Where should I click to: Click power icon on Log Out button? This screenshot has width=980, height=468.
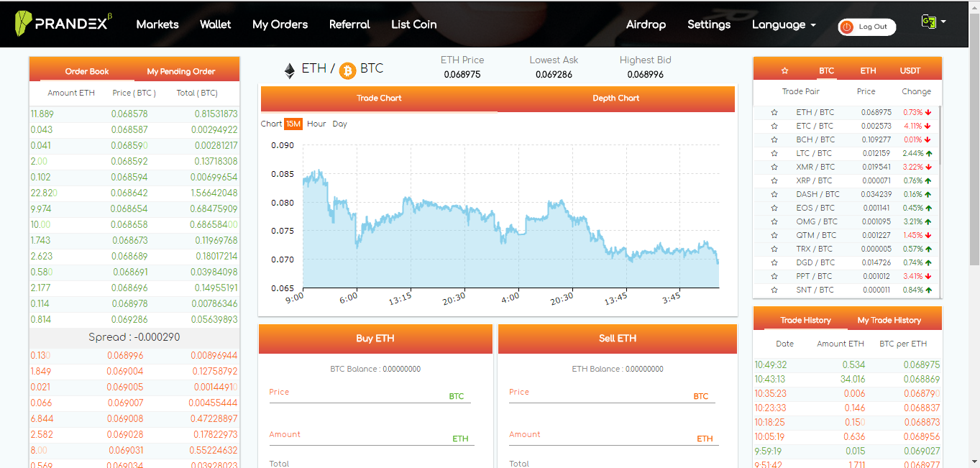[x=847, y=27]
